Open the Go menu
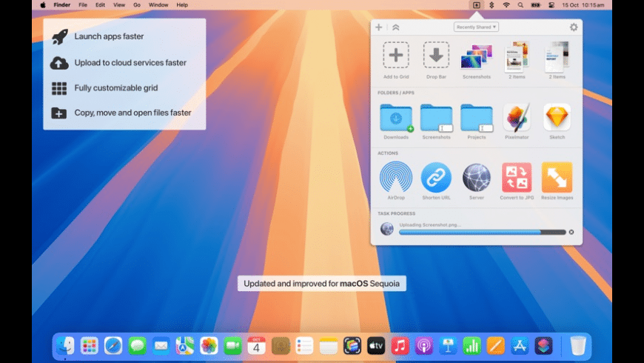644x363 pixels. (x=137, y=5)
